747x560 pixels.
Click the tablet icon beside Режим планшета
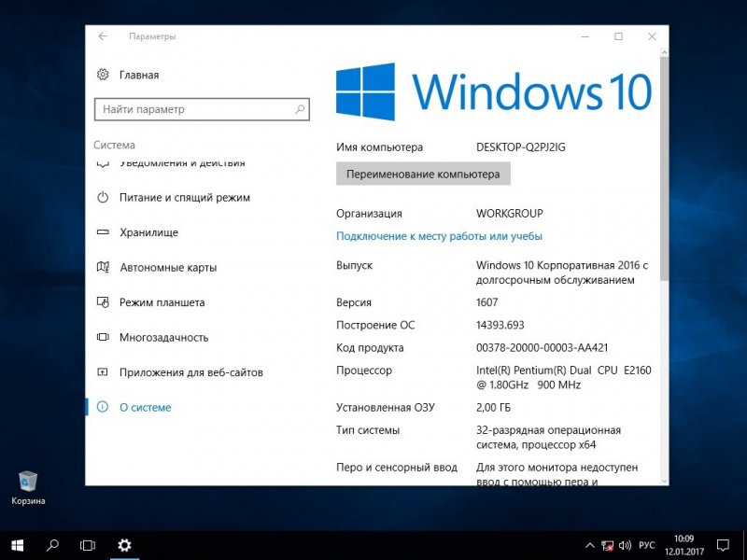click(x=103, y=301)
